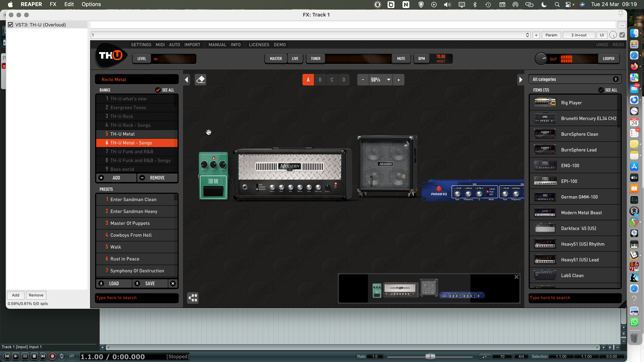Toggle items SEE ALL checkbox
The width and height of the screenshot is (644, 362).
[x=601, y=90]
